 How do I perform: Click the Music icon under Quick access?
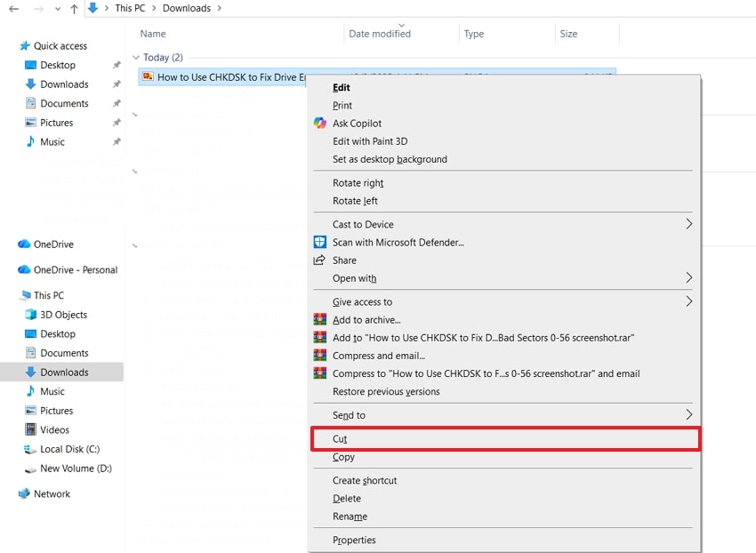31,141
